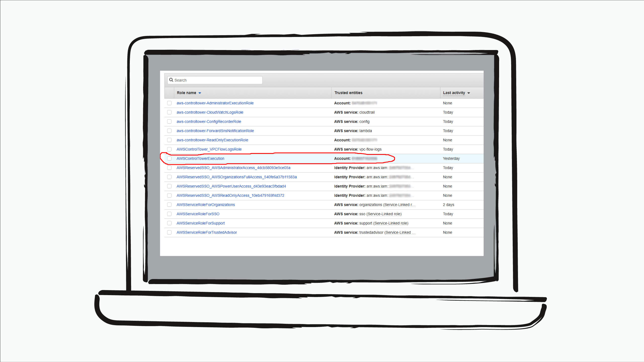Open the aws-controltower-ConfigRecorderRole role
This screenshot has width=644, height=362.
[x=209, y=121]
